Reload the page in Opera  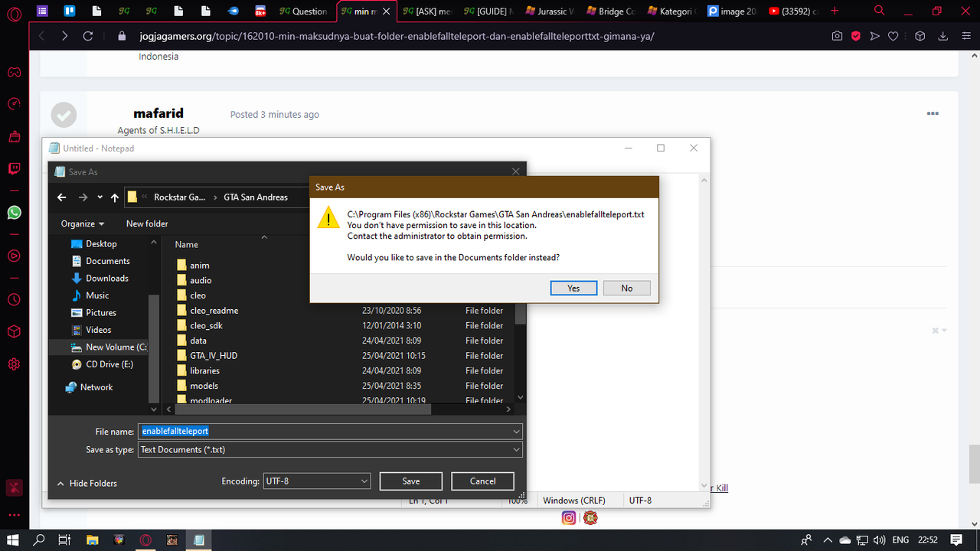(87, 36)
